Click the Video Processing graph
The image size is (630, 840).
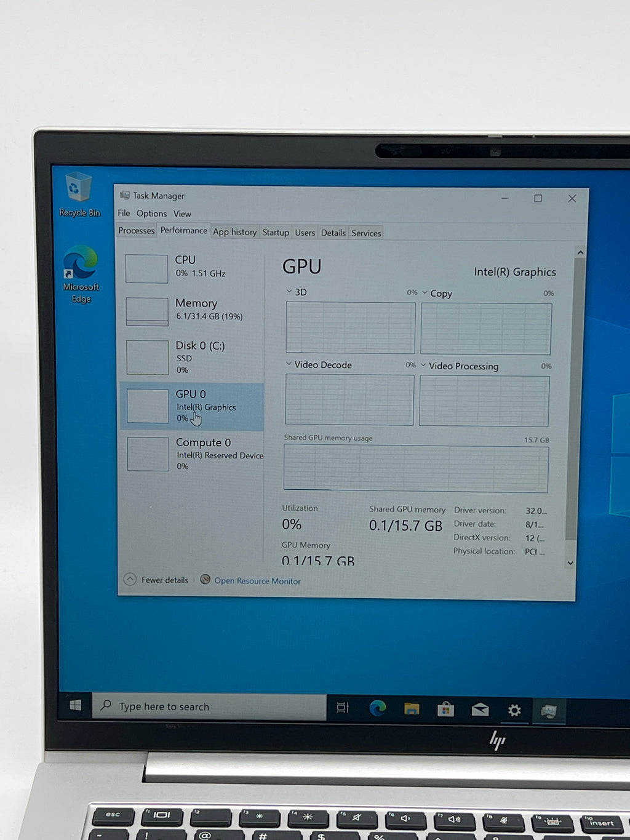click(x=484, y=401)
